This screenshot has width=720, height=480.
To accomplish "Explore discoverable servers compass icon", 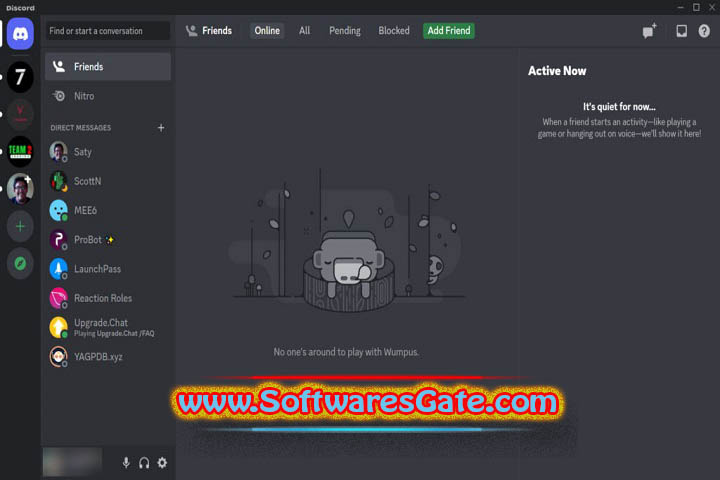I will (x=20, y=263).
